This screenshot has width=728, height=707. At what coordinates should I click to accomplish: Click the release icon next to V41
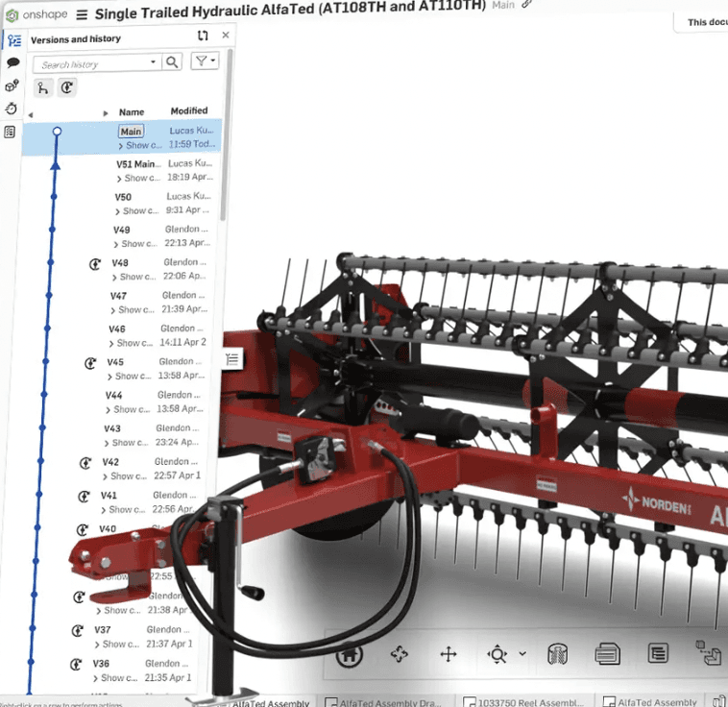(x=84, y=497)
